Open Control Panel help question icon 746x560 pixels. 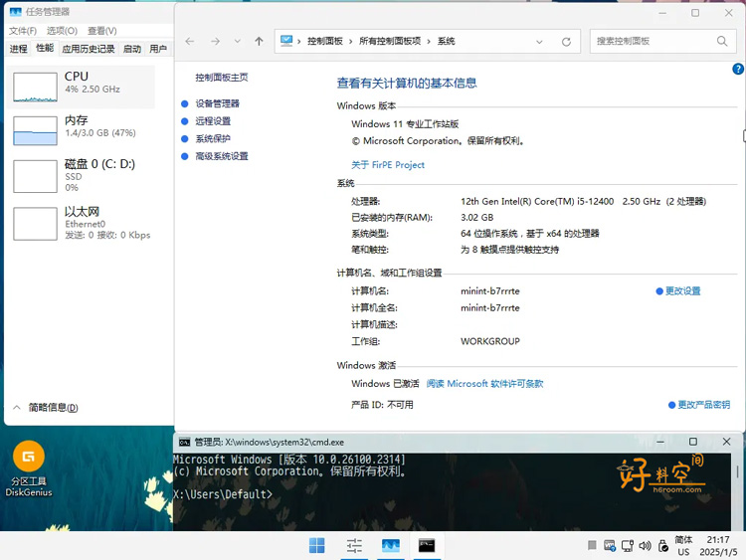tap(738, 69)
